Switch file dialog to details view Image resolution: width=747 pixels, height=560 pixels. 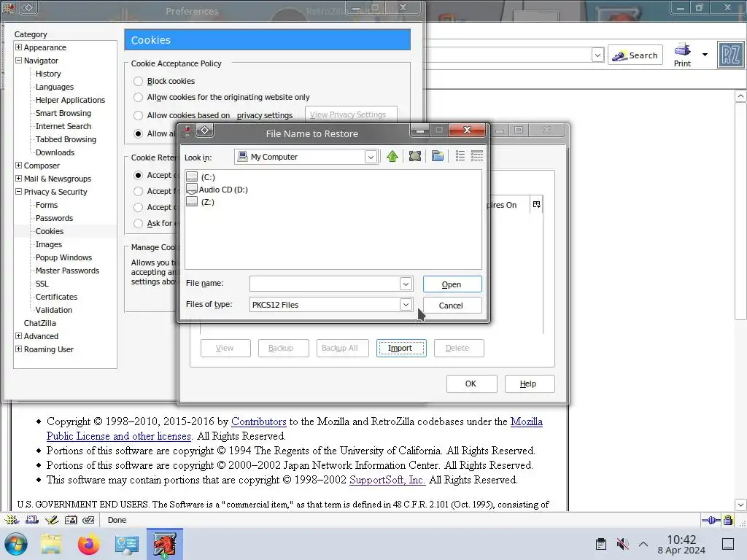point(477,156)
